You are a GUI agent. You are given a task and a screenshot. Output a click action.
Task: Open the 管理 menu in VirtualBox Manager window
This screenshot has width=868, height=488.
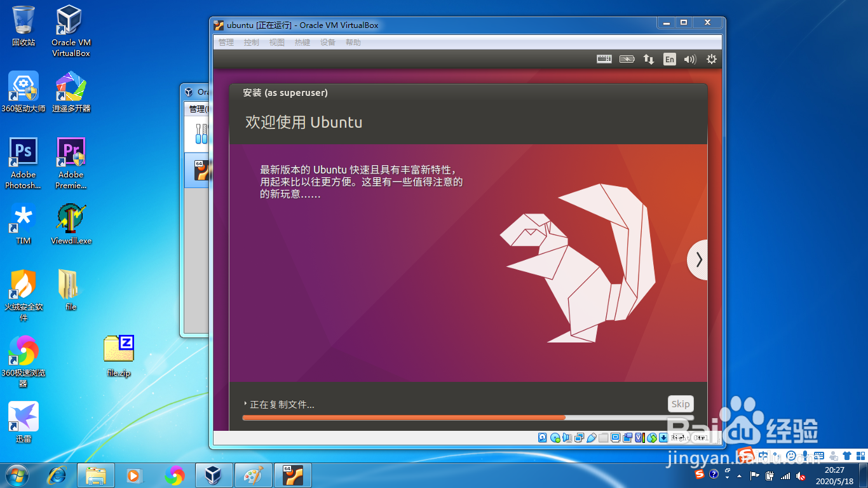tap(197, 109)
